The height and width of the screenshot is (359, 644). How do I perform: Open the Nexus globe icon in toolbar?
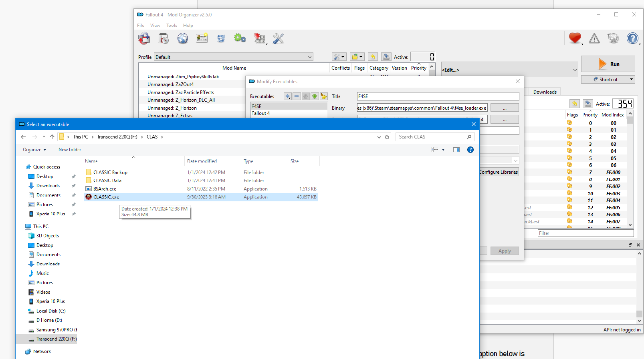(183, 38)
